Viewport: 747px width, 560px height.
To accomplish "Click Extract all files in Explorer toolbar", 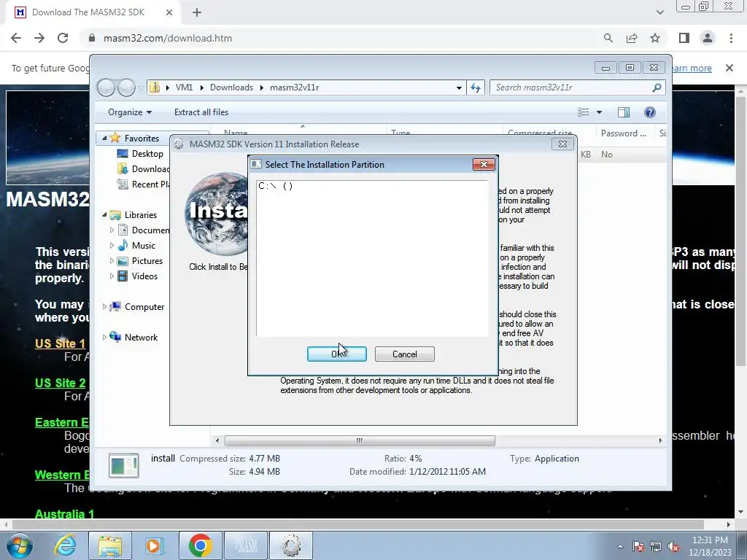I will [x=201, y=112].
